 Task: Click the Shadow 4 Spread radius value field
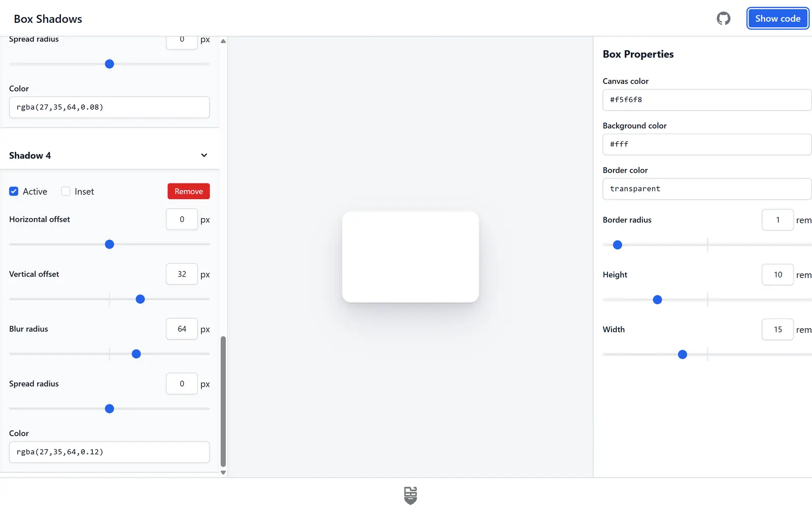coord(182,384)
